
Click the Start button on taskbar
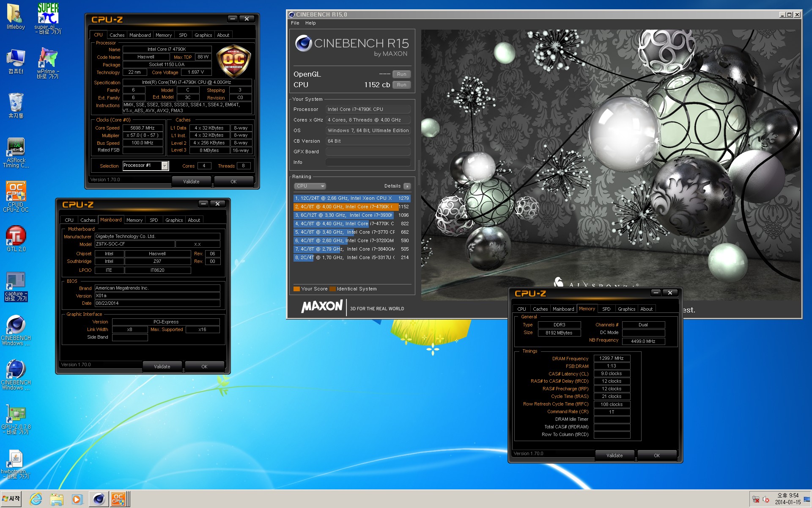(11, 499)
